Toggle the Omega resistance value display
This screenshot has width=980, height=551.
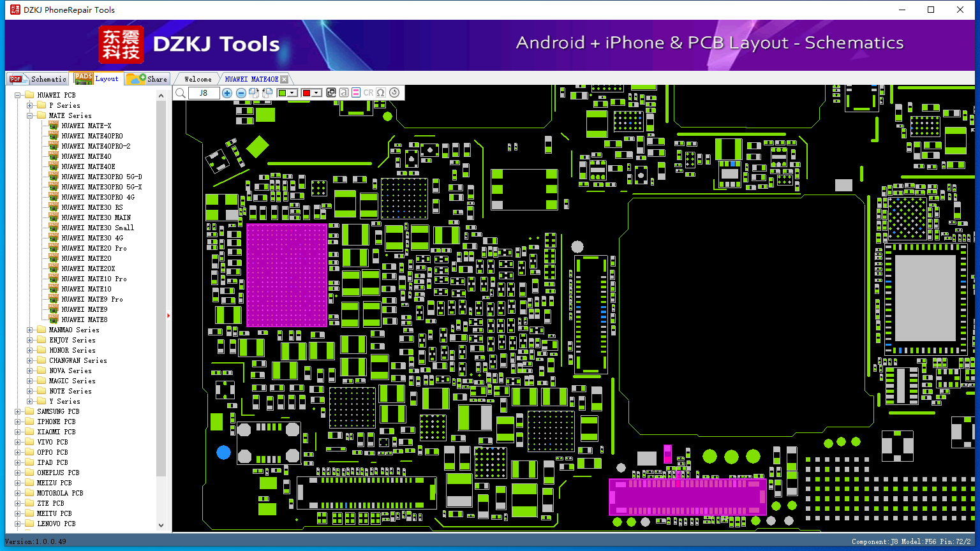[381, 93]
